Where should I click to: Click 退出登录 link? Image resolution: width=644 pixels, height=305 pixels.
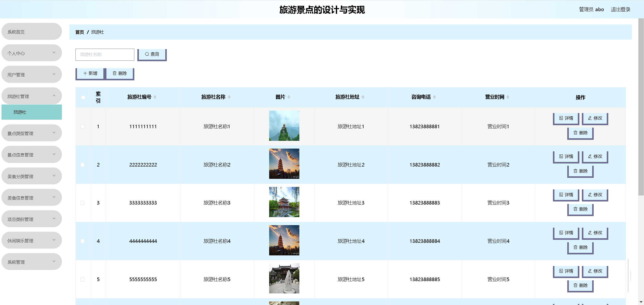[x=620, y=10]
